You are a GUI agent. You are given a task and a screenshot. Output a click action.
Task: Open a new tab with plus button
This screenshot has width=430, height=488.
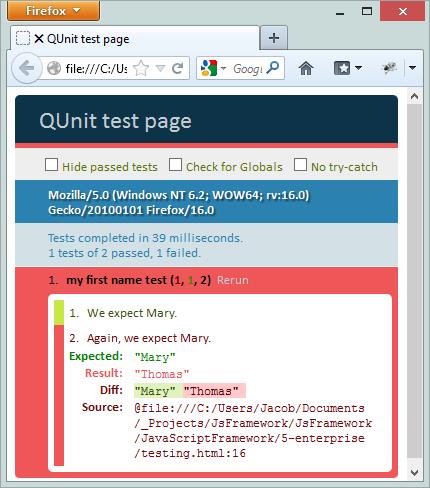click(274, 38)
